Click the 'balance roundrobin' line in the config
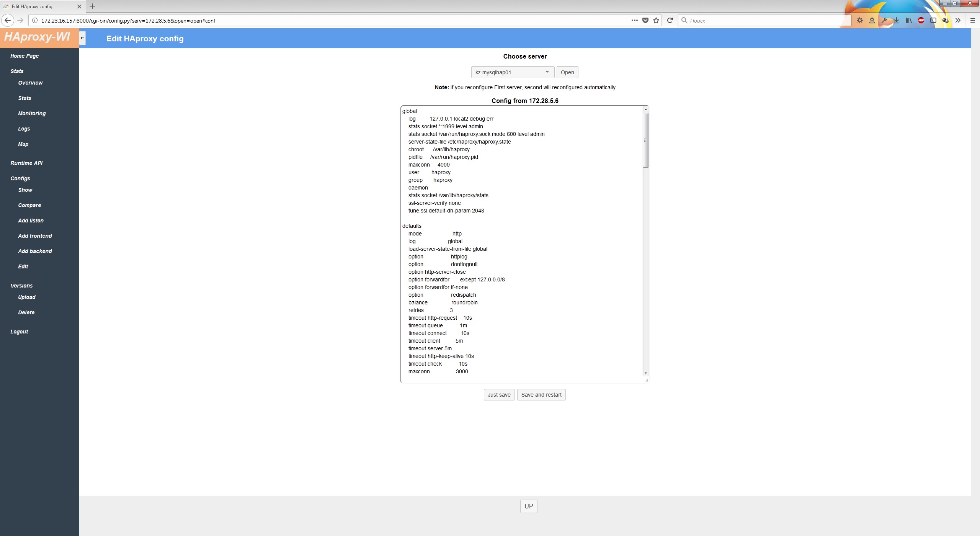 [443, 302]
